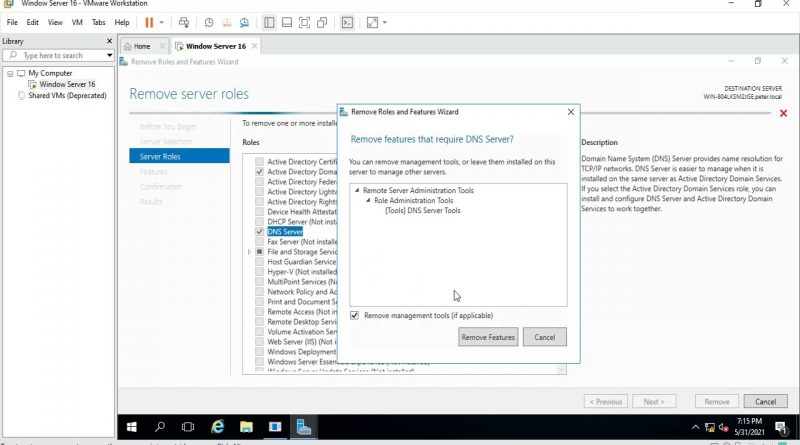The image size is (800, 445).
Task: Open the VM menu
Action: coord(77,22)
